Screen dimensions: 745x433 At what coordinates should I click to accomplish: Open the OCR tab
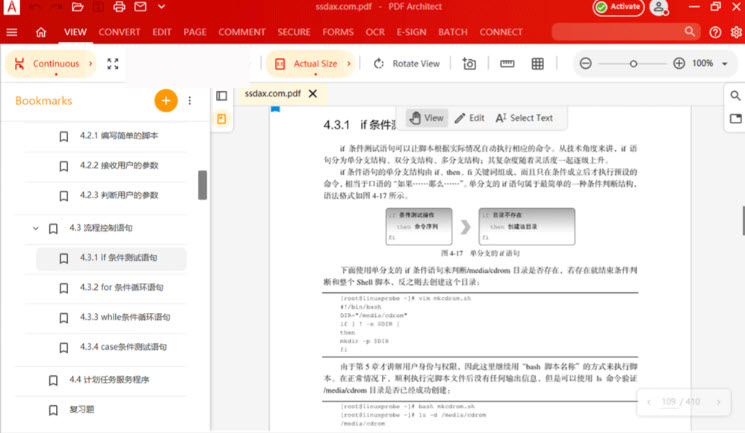coord(375,32)
